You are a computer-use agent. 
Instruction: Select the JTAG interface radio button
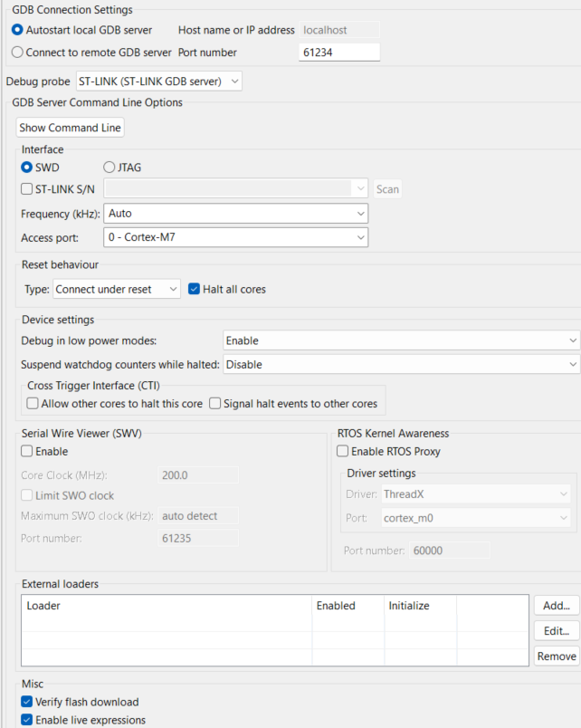(110, 167)
